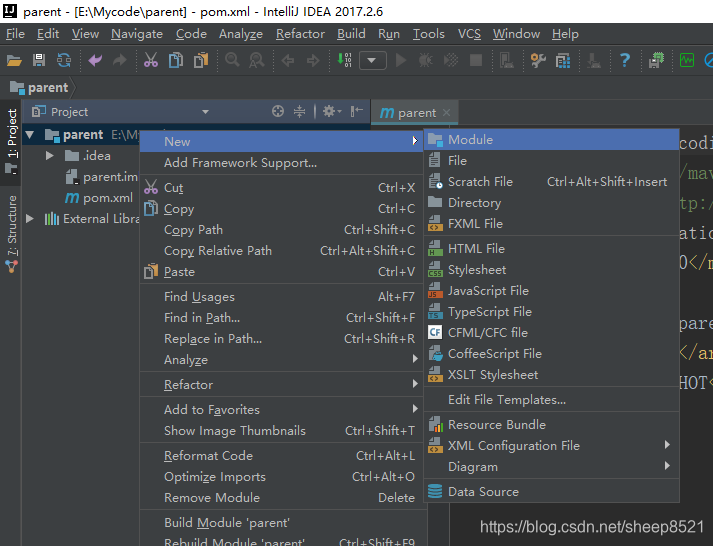Choose Module from the New submenu
Image resolution: width=713 pixels, height=546 pixels.
click(551, 140)
